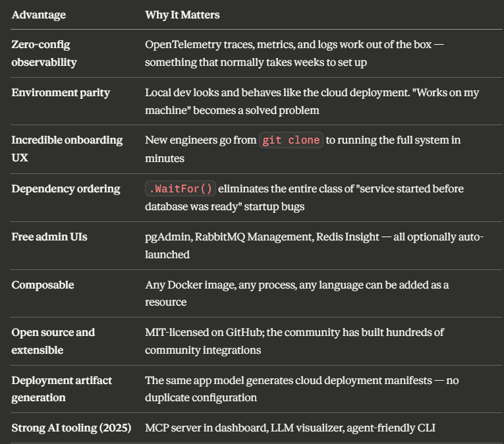
Task: Click the 'MIT-licensed on GitHub' description
Action: coord(294,341)
